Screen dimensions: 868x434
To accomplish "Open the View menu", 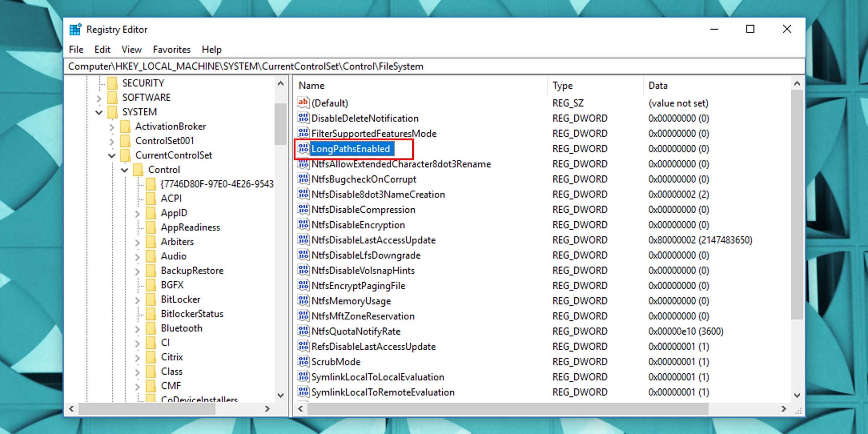I will click(131, 50).
